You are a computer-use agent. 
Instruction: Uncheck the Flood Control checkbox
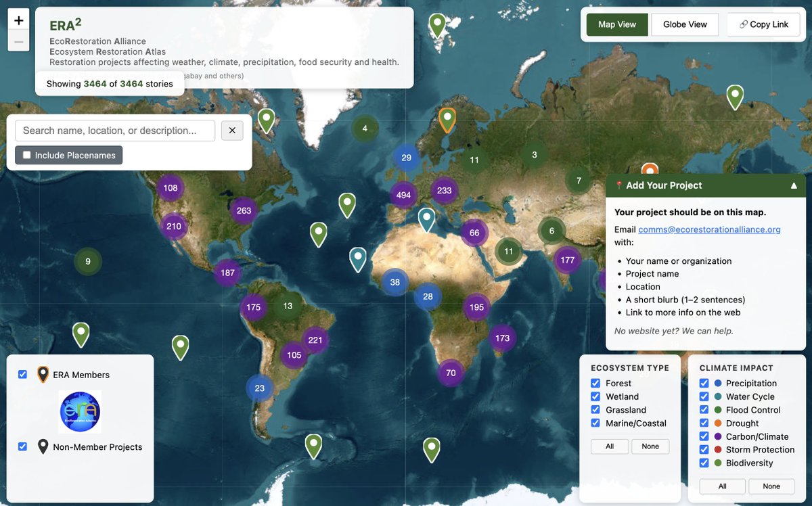pos(704,410)
